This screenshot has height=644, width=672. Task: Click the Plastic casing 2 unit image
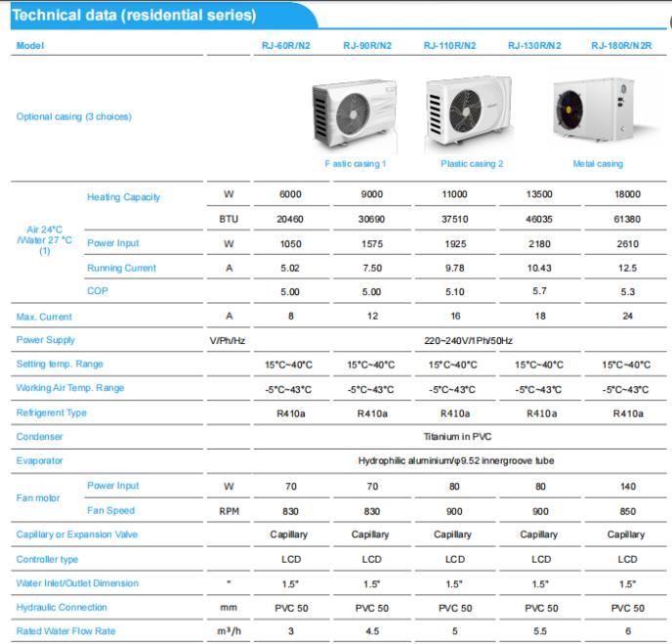point(470,111)
